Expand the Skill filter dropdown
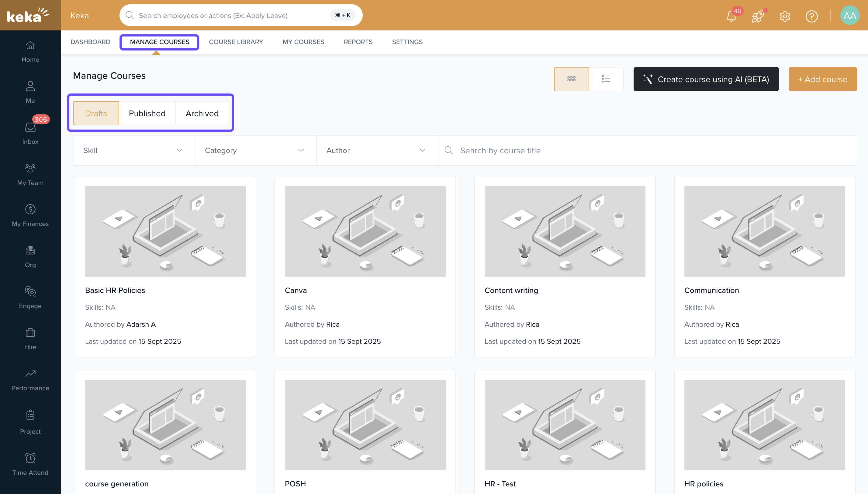The height and width of the screenshot is (494, 868). pos(133,150)
